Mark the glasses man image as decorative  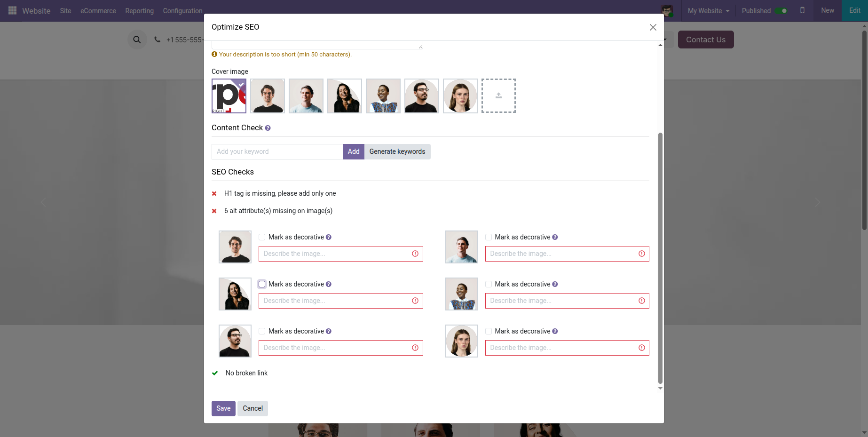click(x=262, y=331)
